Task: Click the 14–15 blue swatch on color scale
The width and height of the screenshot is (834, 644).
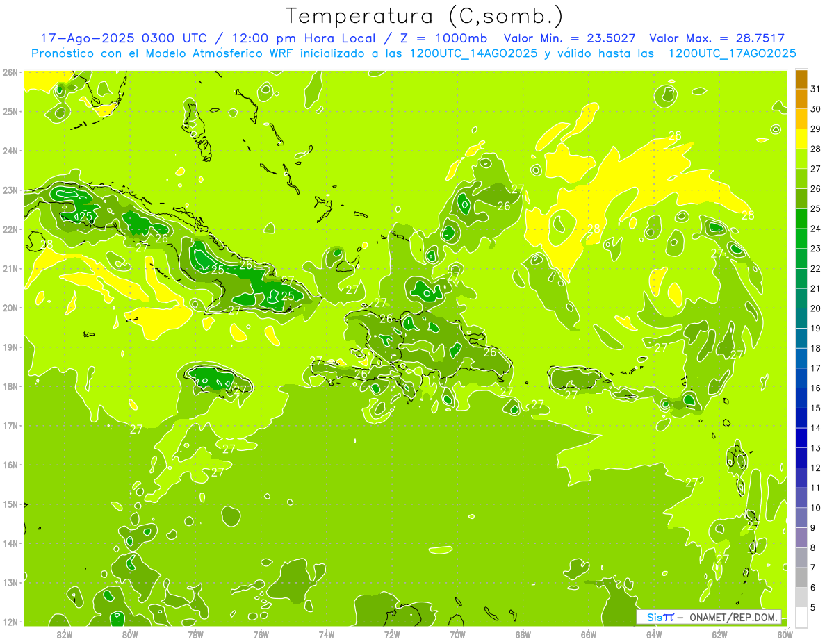Action: 801,418
